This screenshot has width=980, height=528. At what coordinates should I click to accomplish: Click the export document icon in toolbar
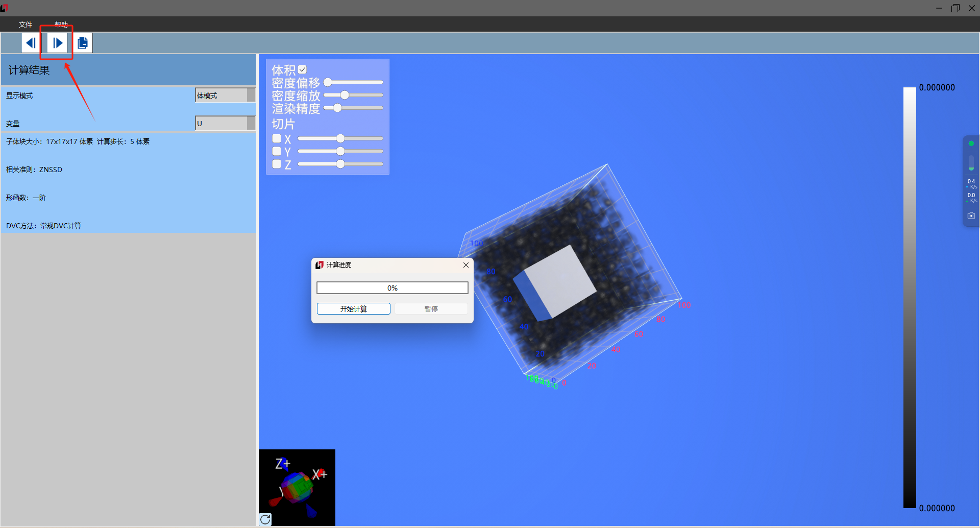pyautogui.click(x=83, y=43)
